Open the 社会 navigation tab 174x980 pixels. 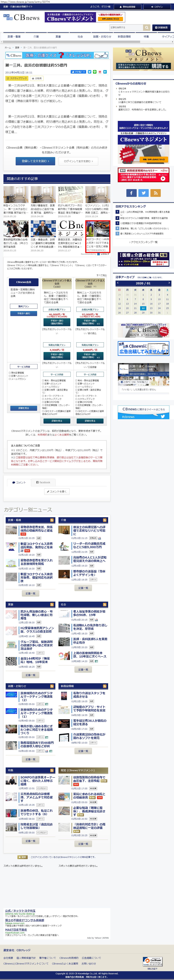click(80, 37)
